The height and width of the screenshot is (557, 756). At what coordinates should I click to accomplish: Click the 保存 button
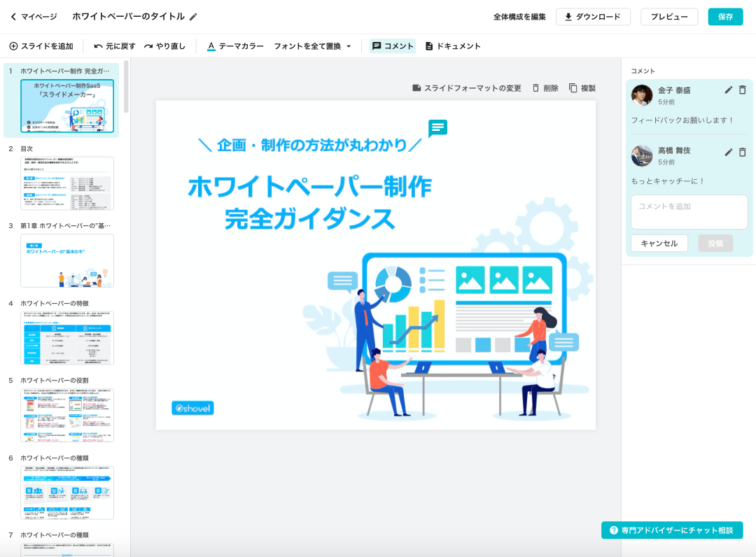coord(725,17)
